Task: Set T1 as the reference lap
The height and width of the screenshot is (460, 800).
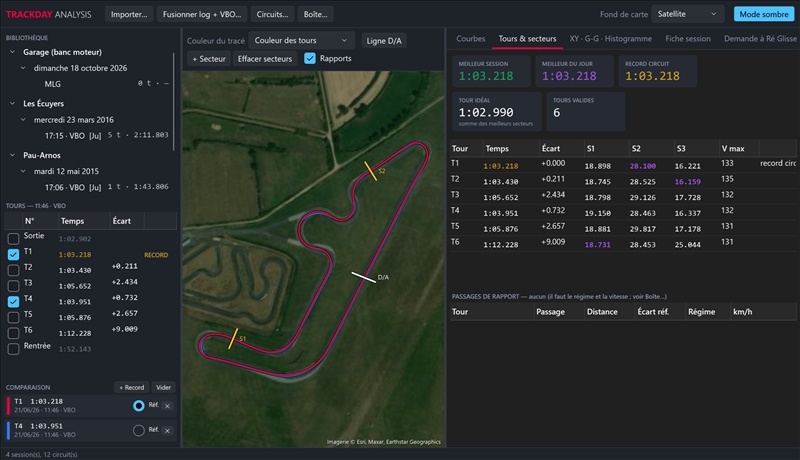Action: 138,406
